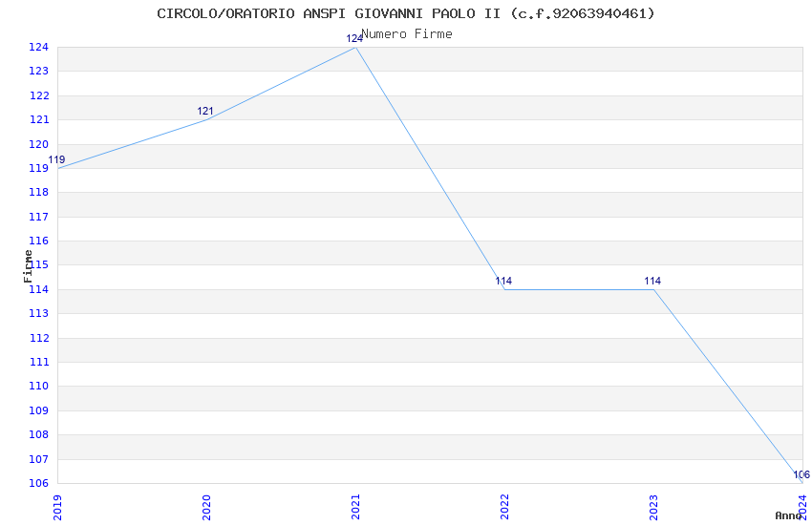Image resolution: width=812 pixels, height=525 pixels.
Task: Click the x-axis year 2022
Action: 505,508
